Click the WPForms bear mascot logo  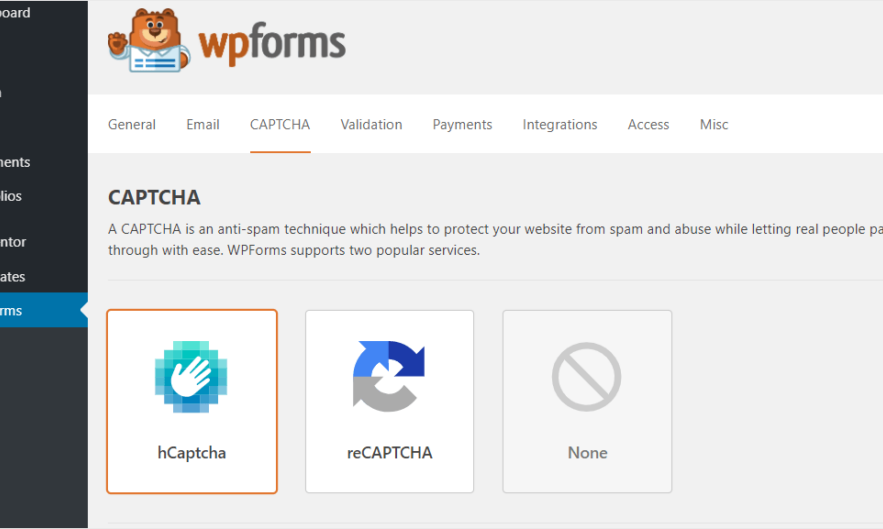click(148, 42)
